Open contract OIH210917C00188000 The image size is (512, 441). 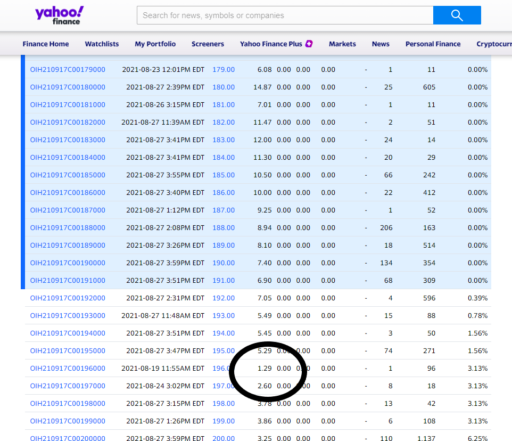pyautogui.click(x=68, y=228)
